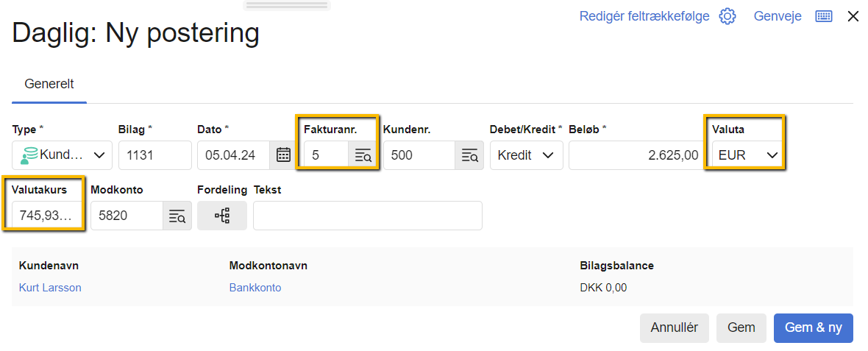The height and width of the screenshot is (351, 868).
Task: Click the Fordeling distribution icon
Action: tap(222, 216)
